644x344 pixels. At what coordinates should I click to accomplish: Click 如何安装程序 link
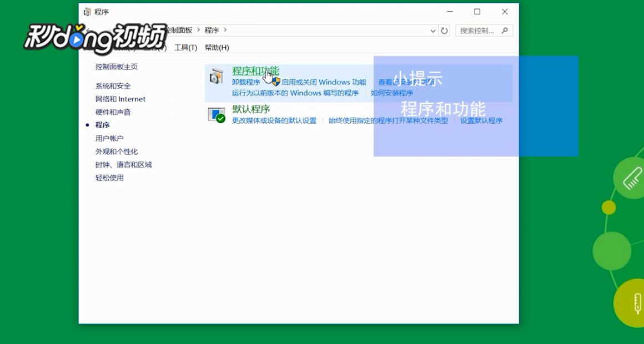392,93
